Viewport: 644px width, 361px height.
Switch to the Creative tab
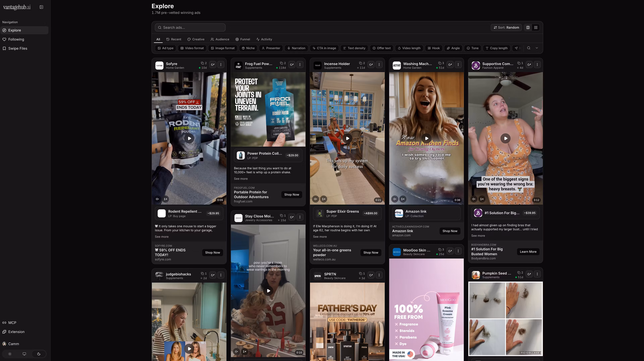tap(196, 39)
